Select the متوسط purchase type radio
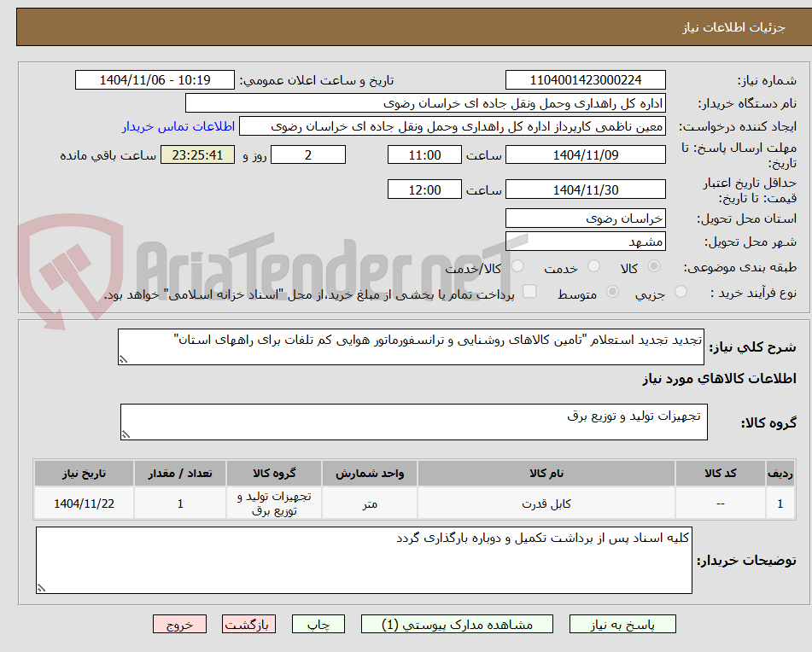812x652 pixels. 612,292
